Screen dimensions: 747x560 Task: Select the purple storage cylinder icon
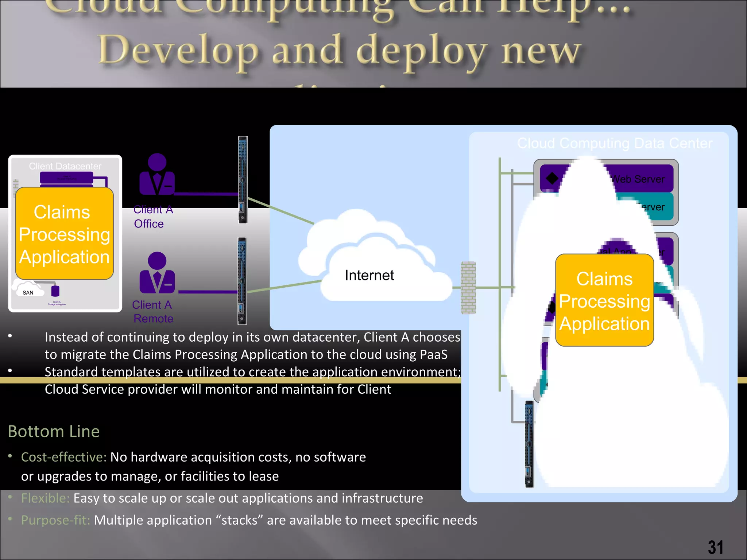55,291
